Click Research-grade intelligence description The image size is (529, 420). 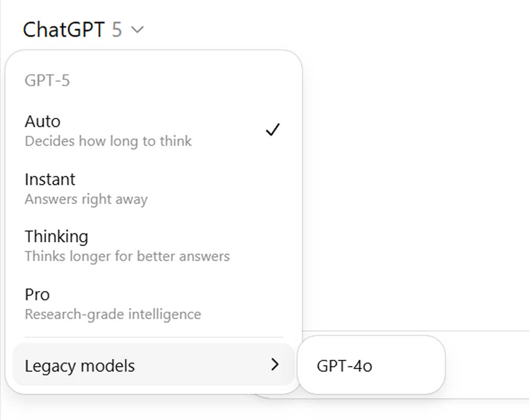[112, 314]
